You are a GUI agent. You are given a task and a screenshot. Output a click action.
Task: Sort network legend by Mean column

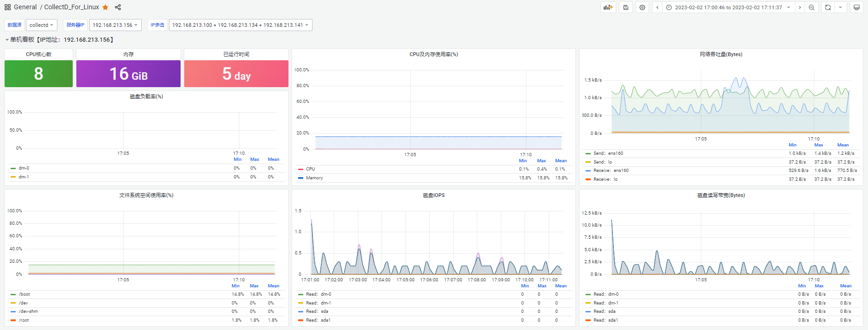(843, 145)
